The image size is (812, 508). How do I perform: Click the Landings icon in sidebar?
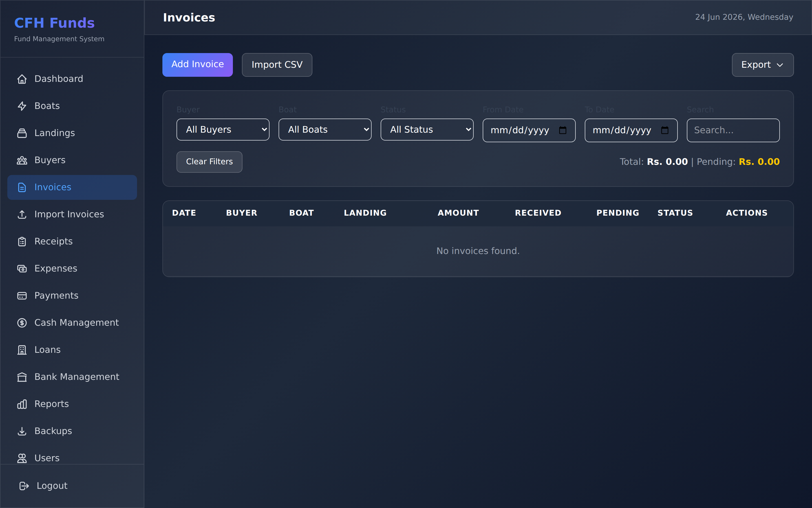click(x=22, y=133)
